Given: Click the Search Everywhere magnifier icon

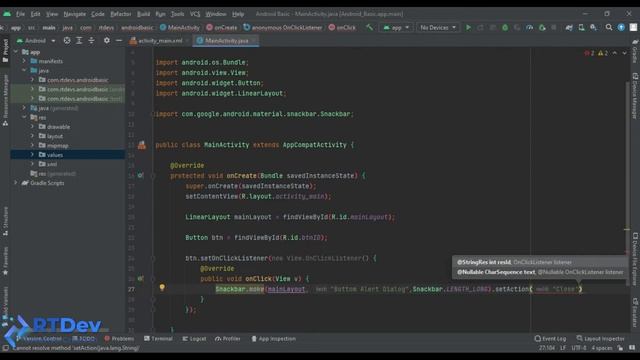Looking at the screenshot, I should (x=609, y=27).
